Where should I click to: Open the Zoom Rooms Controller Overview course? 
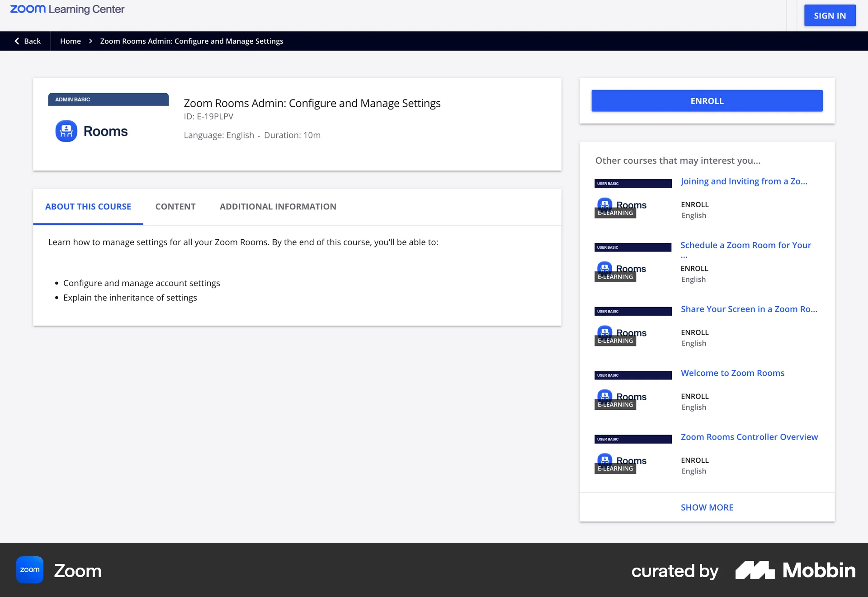749,436
